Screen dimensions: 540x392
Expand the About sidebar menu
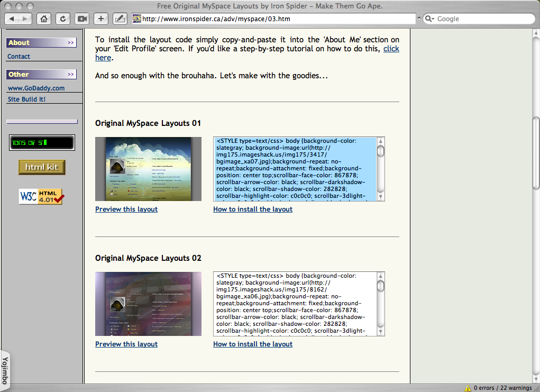(41, 43)
